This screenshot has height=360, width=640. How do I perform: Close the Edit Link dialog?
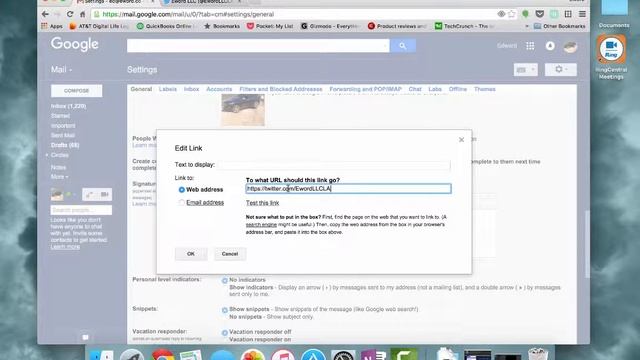(x=461, y=140)
